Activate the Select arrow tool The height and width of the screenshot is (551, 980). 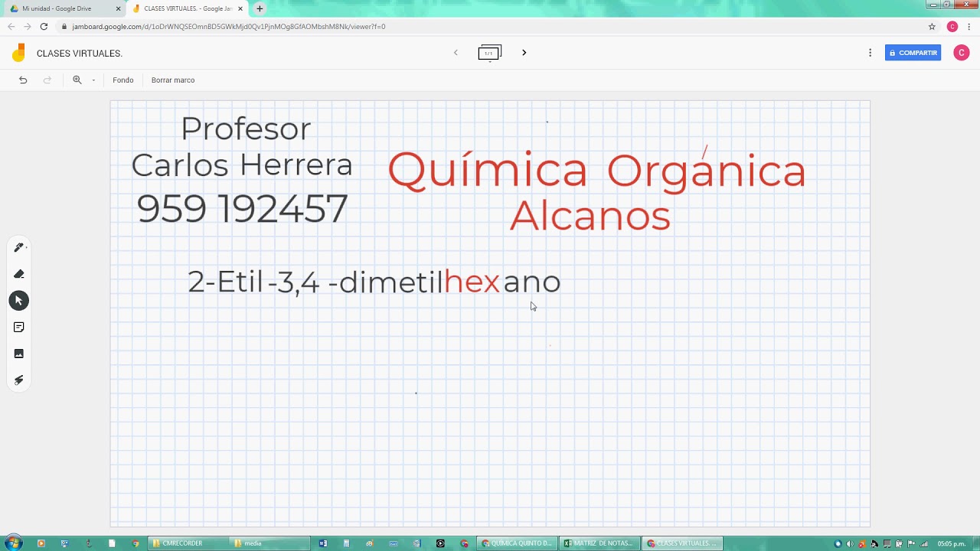(19, 301)
